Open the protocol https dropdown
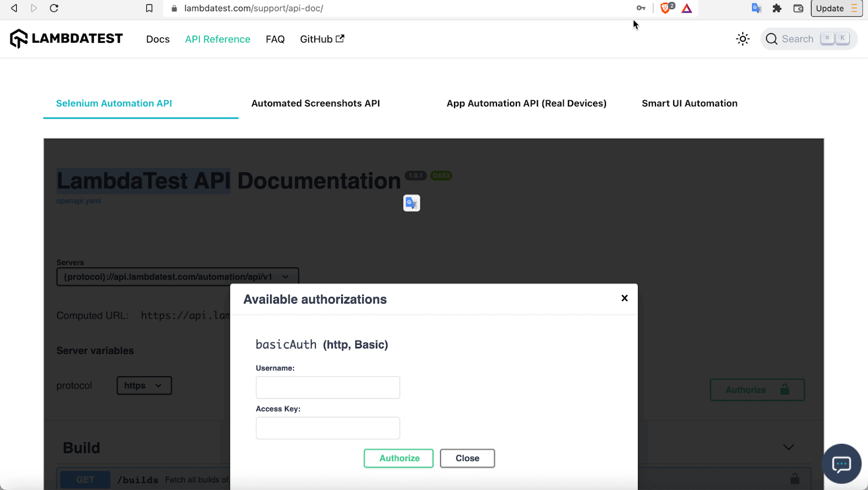Screen dimensions: 868x490 tap(143, 385)
